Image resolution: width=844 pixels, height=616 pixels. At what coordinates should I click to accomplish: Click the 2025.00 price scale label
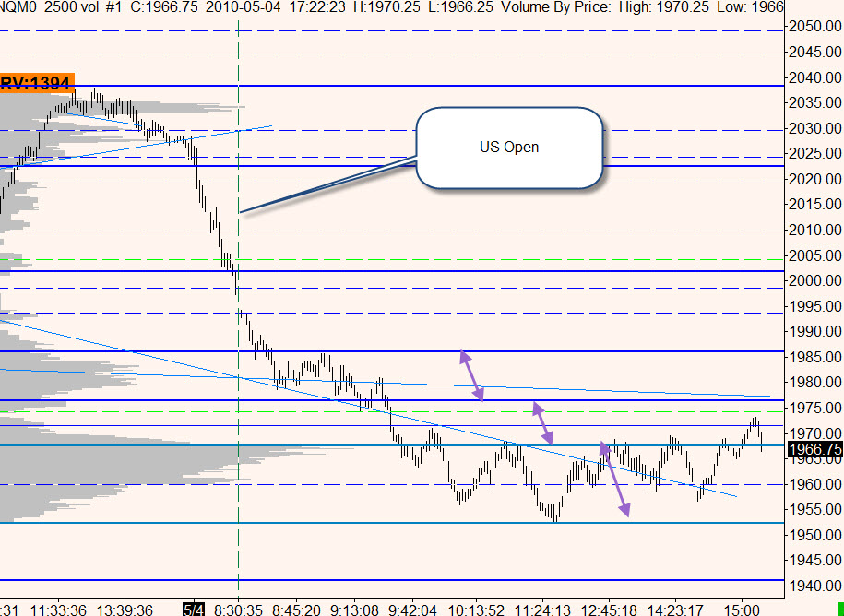click(814, 154)
